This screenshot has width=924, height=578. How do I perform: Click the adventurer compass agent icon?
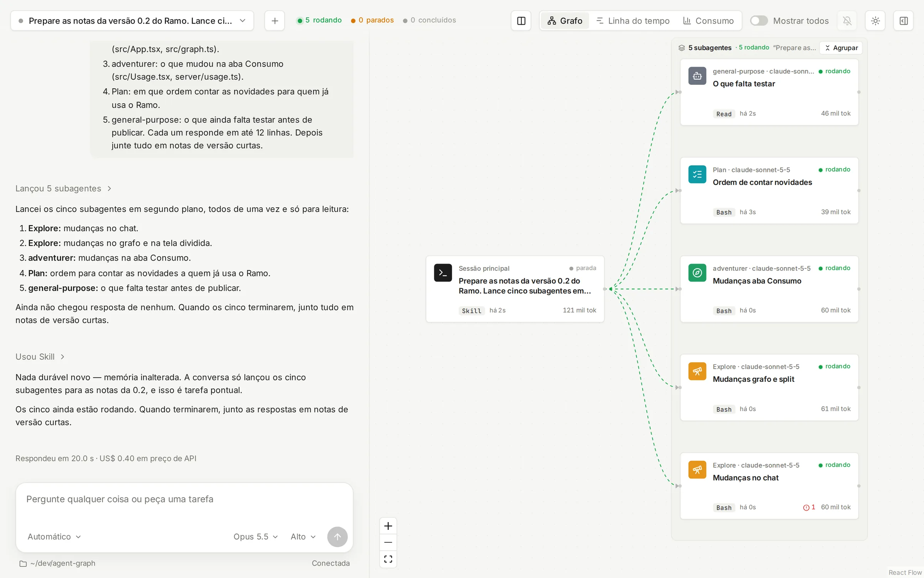[x=697, y=273]
